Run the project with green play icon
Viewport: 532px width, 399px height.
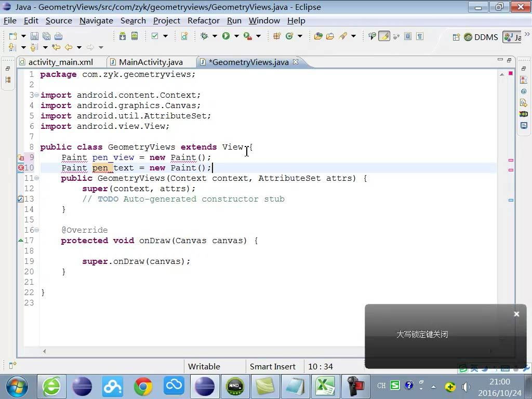click(226, 36)
